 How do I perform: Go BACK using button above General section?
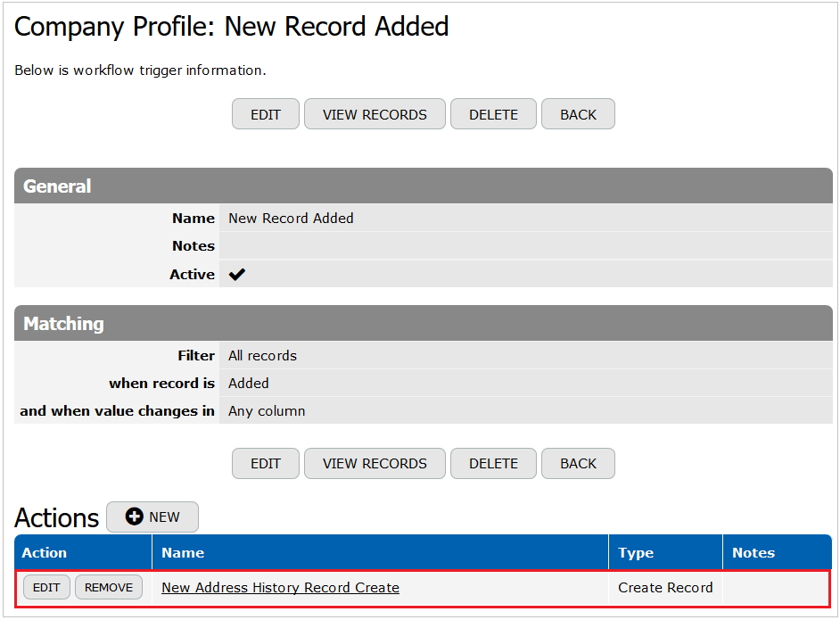point(578,114)
